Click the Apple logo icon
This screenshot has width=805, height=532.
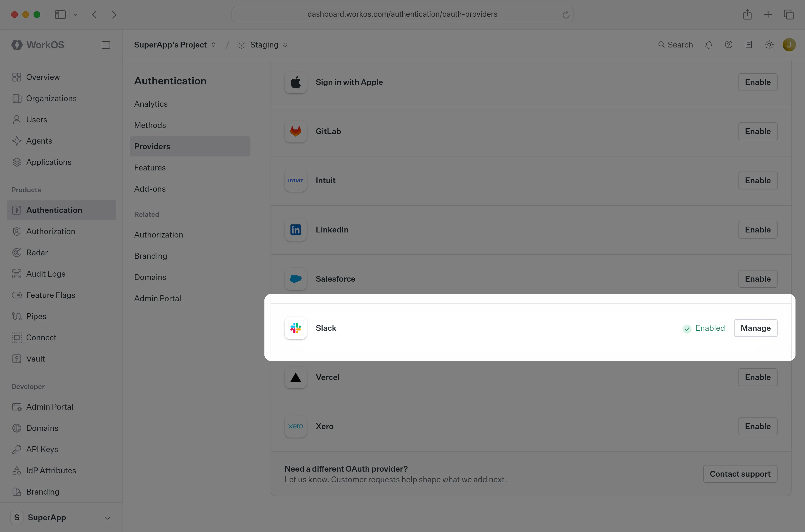point(296,82)
